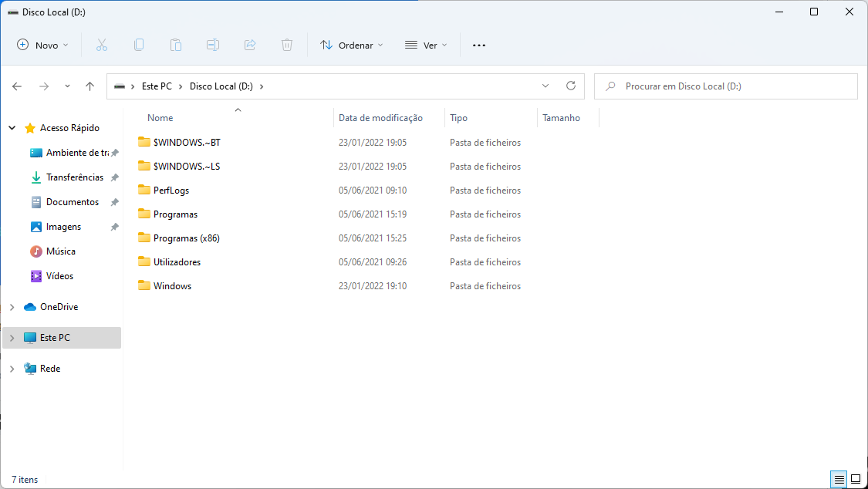The width and height of the screenshot is (868, 489).
Task: Open the Ordenar dropdown menu
Action: [352, 46]
